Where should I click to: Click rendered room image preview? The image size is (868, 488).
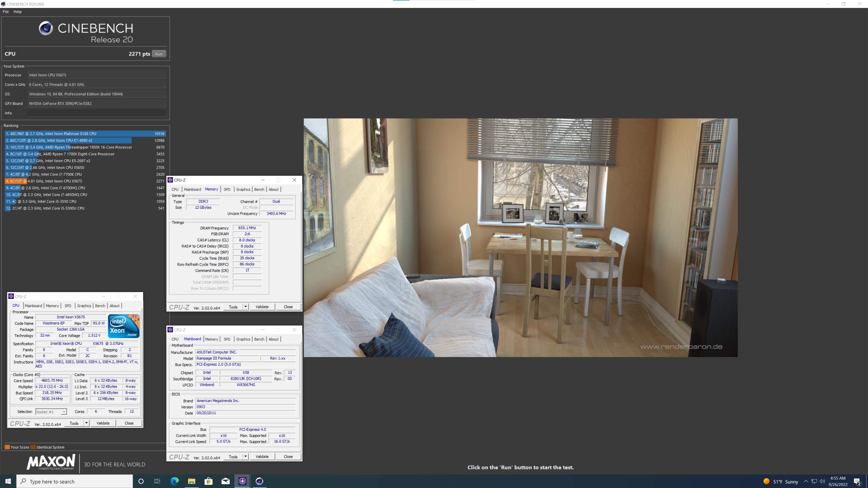pyautogui.click(x=521, y=237)
